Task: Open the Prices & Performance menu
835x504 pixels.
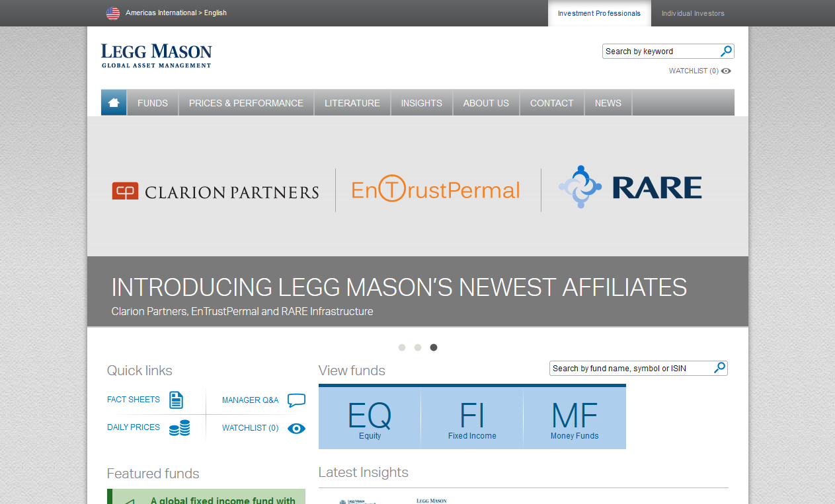Action: pyautogui.click(x=246, y=102)
